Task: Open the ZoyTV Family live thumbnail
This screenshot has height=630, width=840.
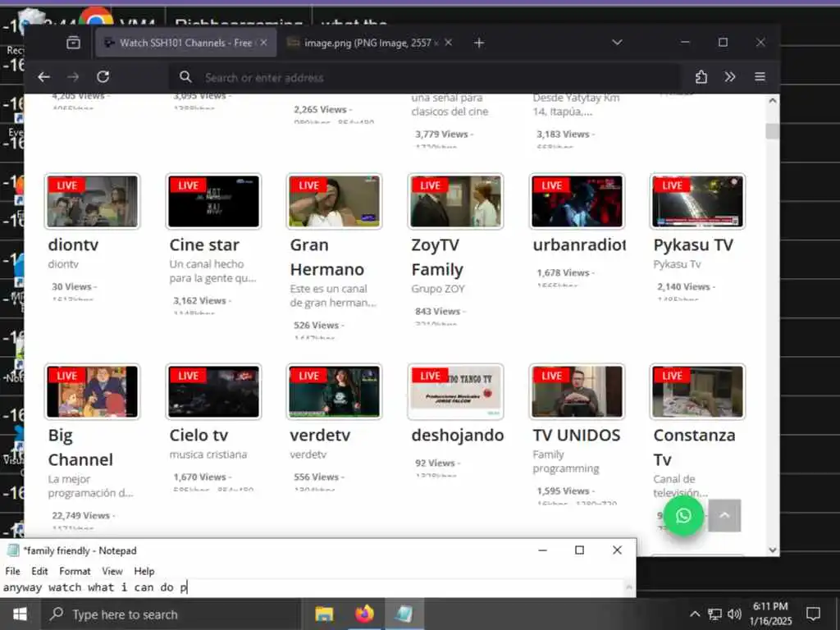Action: [x=455, y=202]
